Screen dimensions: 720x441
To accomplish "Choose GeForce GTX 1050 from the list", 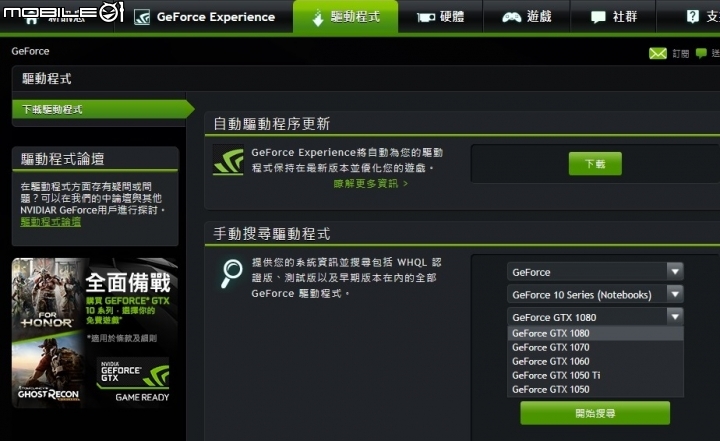I will point(595,389).
